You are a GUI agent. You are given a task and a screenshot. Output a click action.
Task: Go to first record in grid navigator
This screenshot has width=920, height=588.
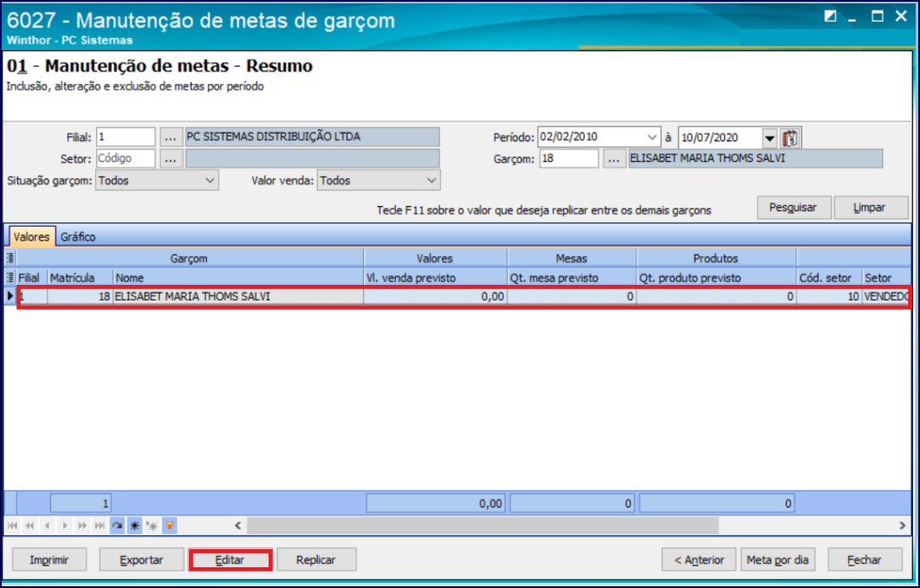[12, 526]
